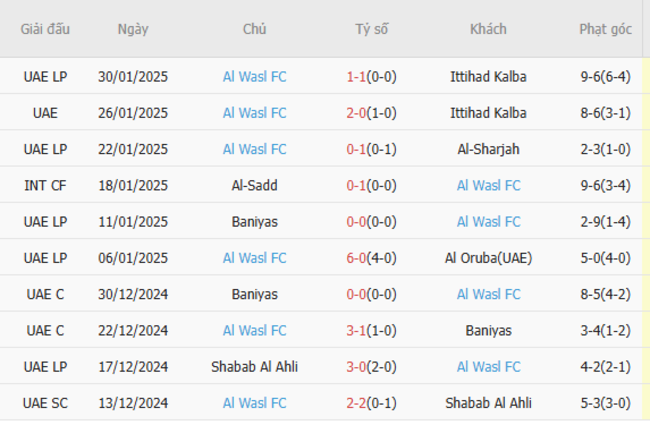Select Ittihad Kalba on 30/01/2025 row
650x425 pixels.
[x=488, y=77]
